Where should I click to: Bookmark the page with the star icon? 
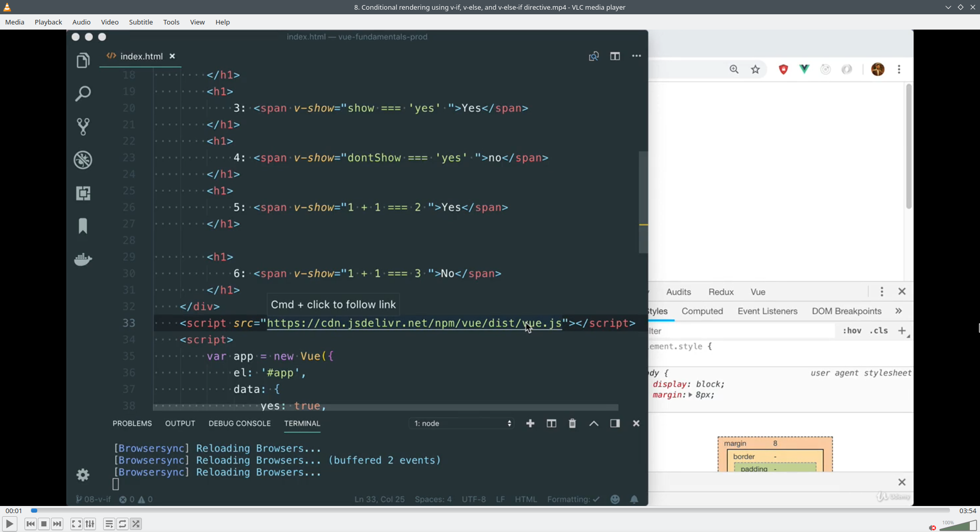click(755, 69)
